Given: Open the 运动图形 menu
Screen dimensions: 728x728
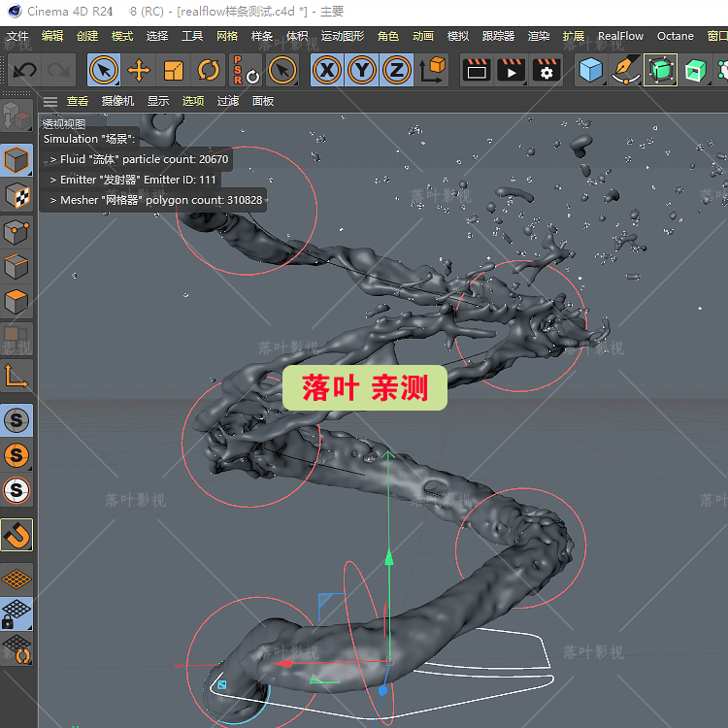Looking at the screenshot, I should 343,36.
